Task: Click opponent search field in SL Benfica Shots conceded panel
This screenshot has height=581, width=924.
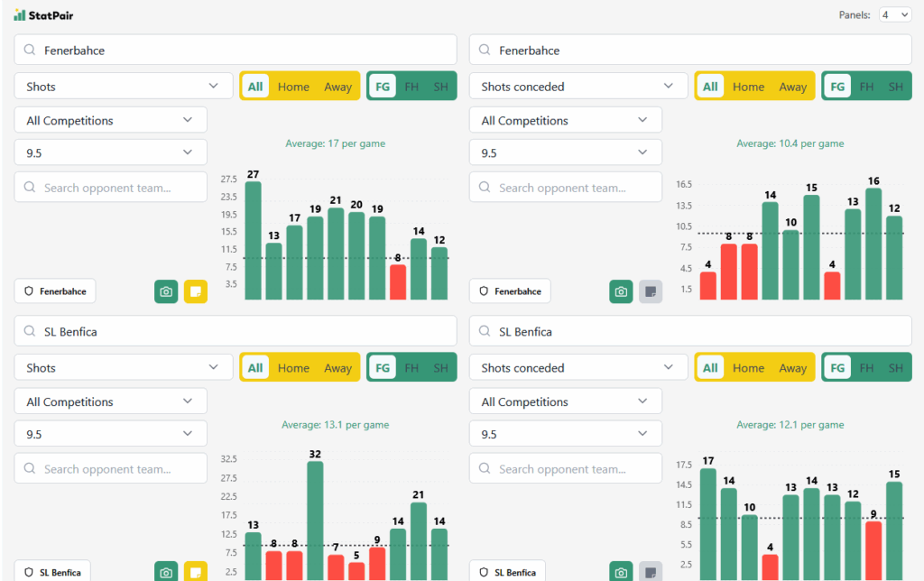Action: coord(565,468)
